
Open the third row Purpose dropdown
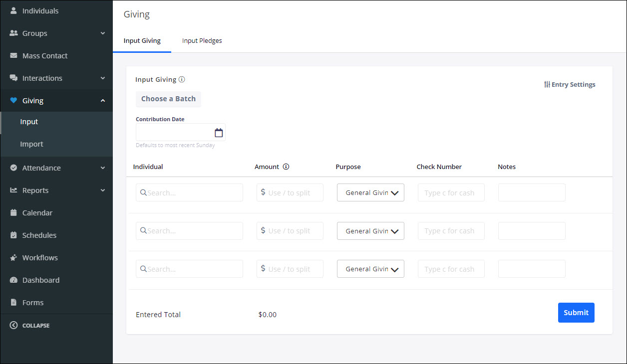coord(370,269)
